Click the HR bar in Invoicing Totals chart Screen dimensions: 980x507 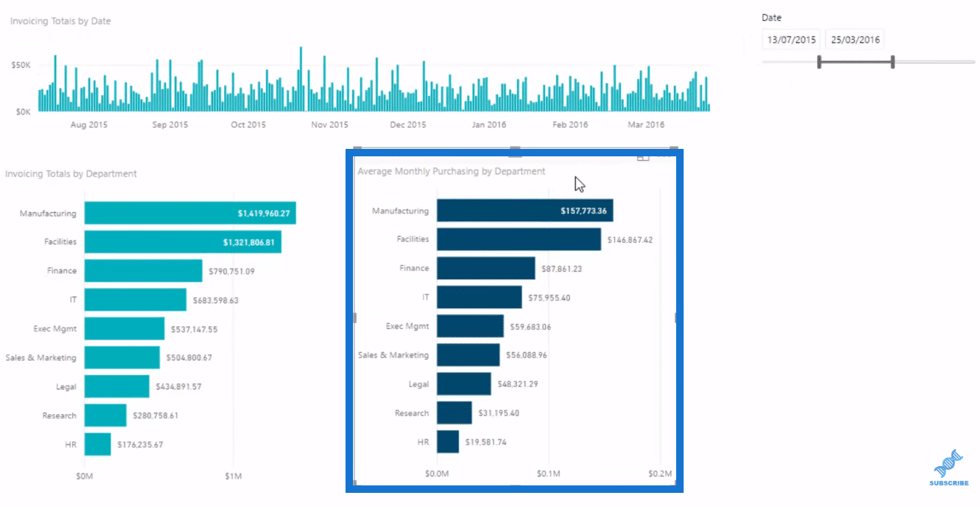pos(98,444)
